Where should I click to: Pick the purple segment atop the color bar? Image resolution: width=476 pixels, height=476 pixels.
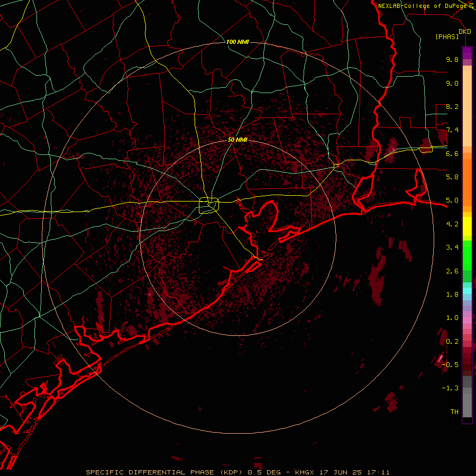point(467,53)
